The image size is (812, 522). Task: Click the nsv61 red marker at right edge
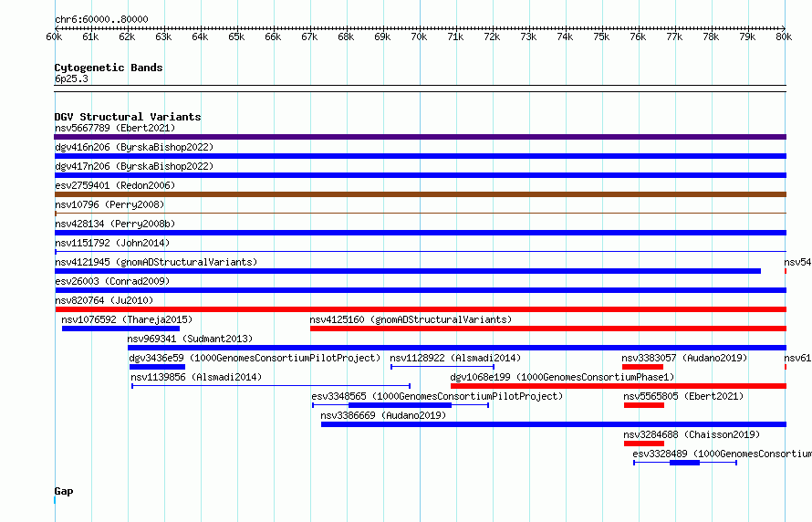(x=786, y=367)
